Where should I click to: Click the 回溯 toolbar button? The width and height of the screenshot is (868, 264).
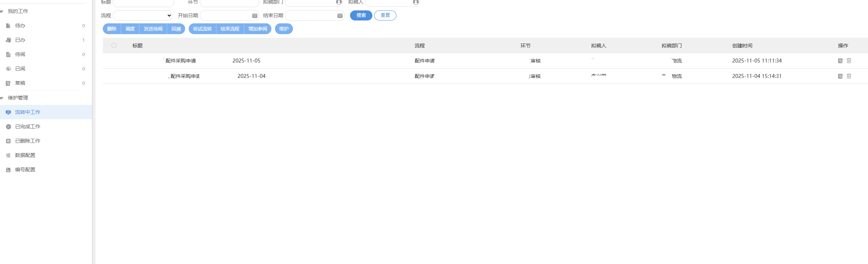tap(176, 29)
